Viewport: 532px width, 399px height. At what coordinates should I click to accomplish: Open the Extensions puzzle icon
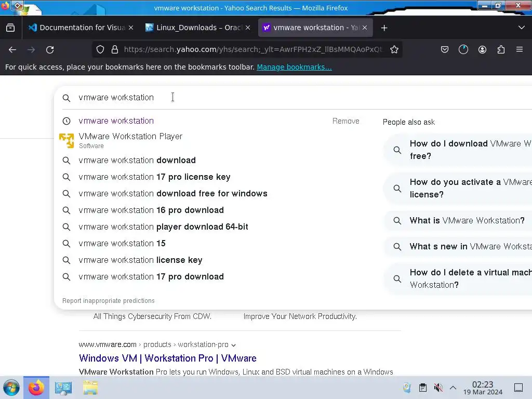point(501,49)
